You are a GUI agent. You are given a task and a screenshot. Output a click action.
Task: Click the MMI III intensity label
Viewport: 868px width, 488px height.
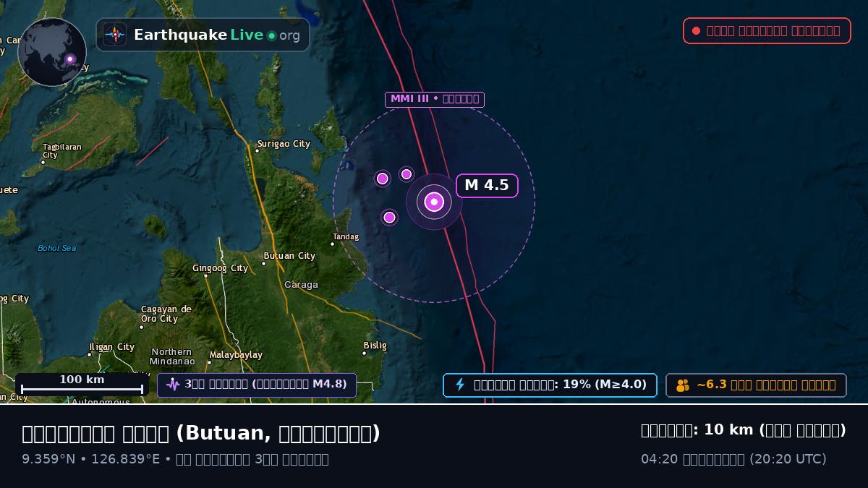[x=434, y=99]
